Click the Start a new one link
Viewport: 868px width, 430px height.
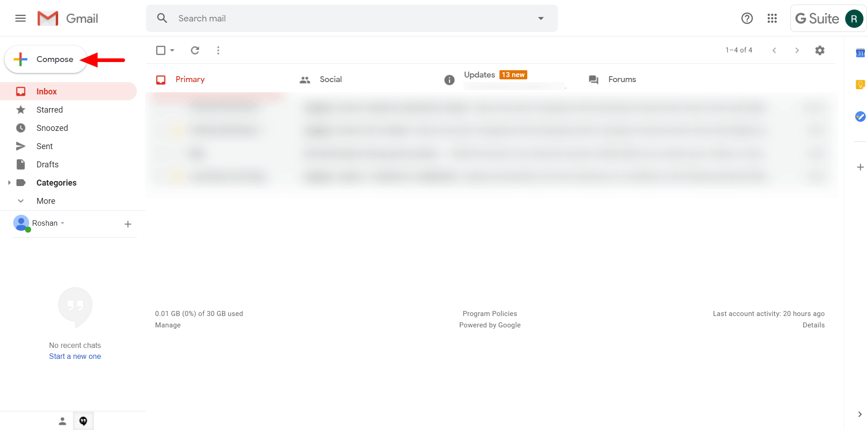[x=75, y=357]
